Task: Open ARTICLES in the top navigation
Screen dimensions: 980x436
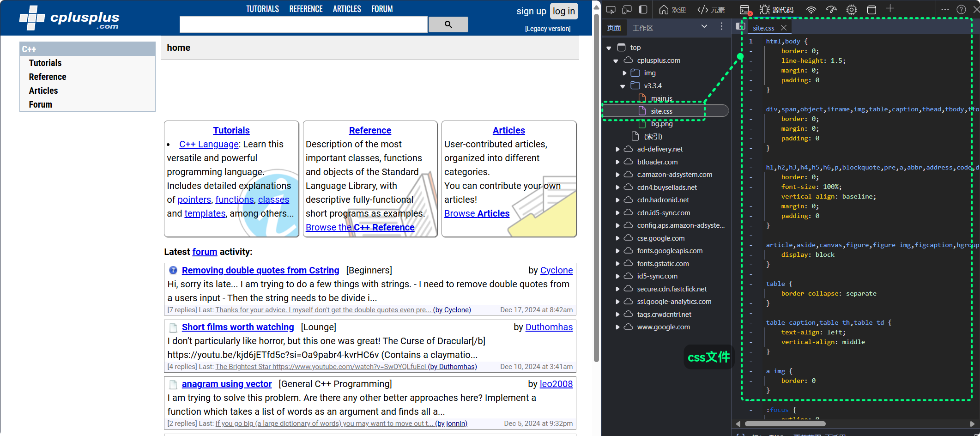Action: (x=347, y=9)
